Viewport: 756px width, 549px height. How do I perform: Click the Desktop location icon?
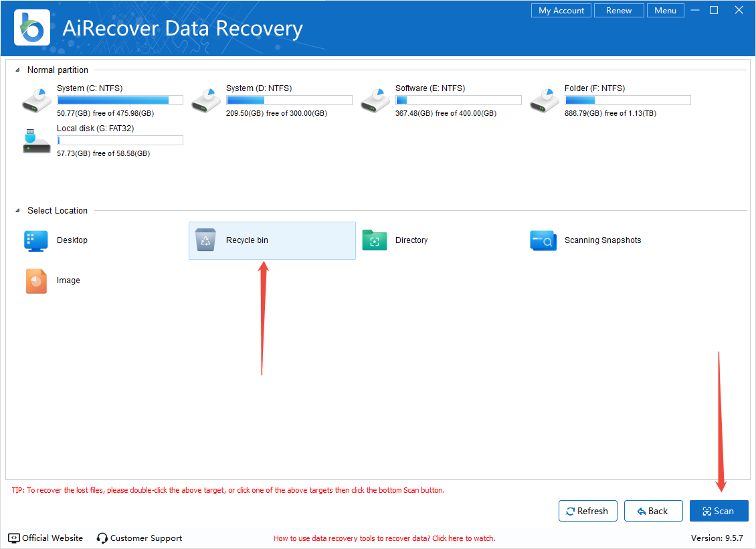coord(36,241)
